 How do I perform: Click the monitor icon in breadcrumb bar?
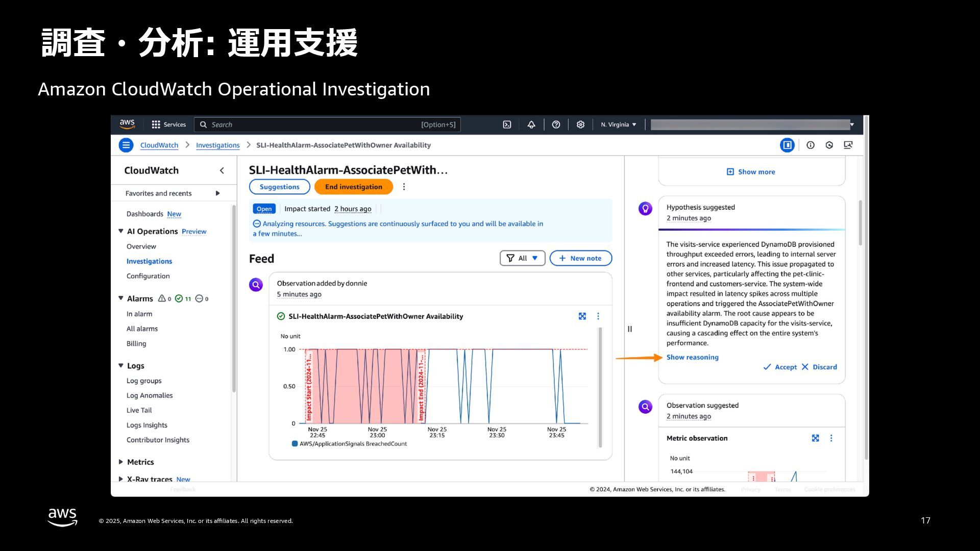(x=848, y=145)
